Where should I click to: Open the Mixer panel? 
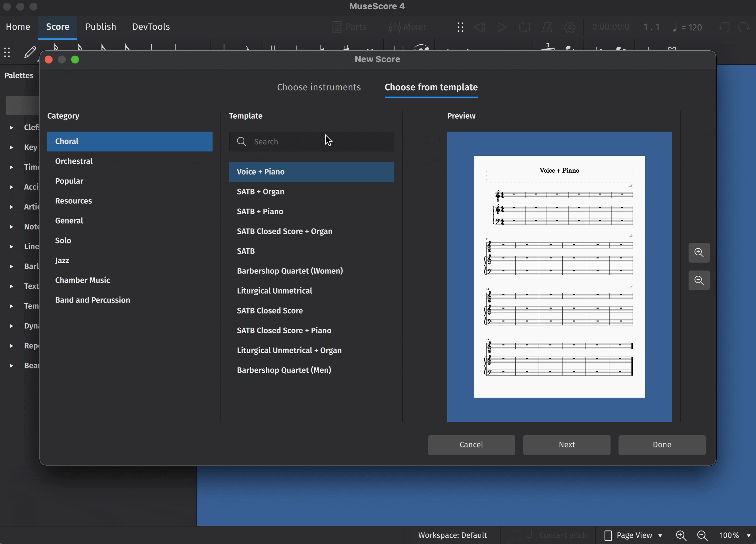(407, 27)
